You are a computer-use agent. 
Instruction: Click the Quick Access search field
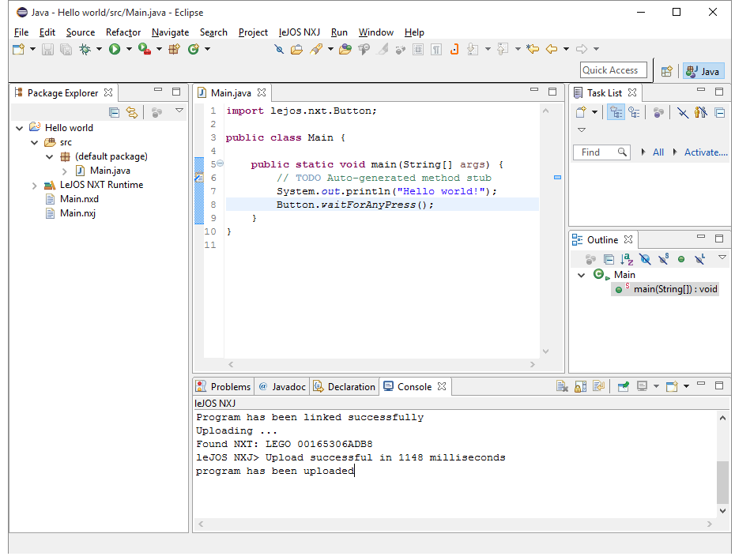click(x=613, y=70)
